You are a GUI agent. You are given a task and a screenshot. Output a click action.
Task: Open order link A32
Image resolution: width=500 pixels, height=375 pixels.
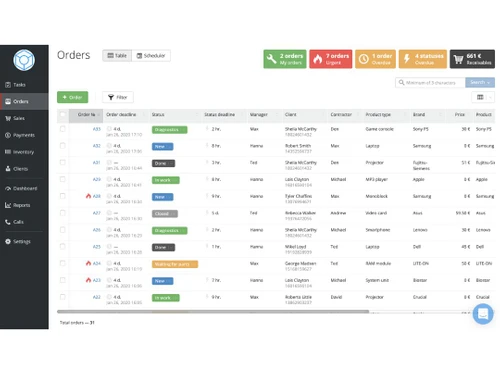[x=96, y=146]
